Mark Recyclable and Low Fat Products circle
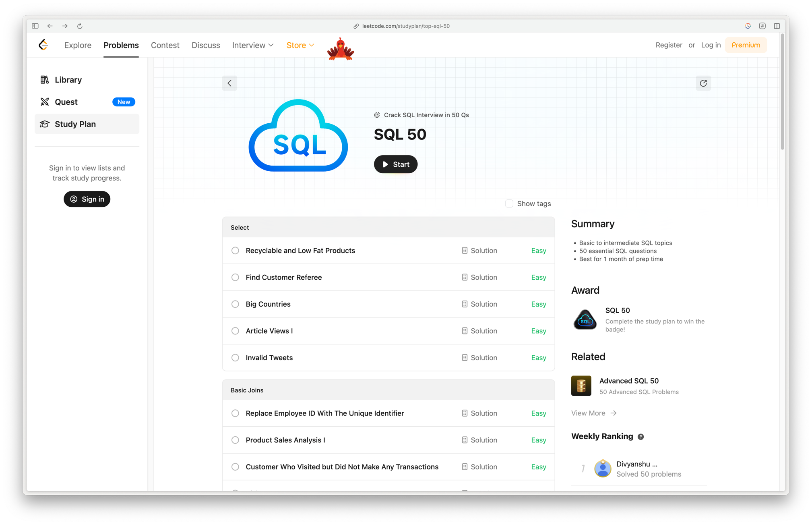Viewport: 812px width, 525px height. tap(235, 251)
